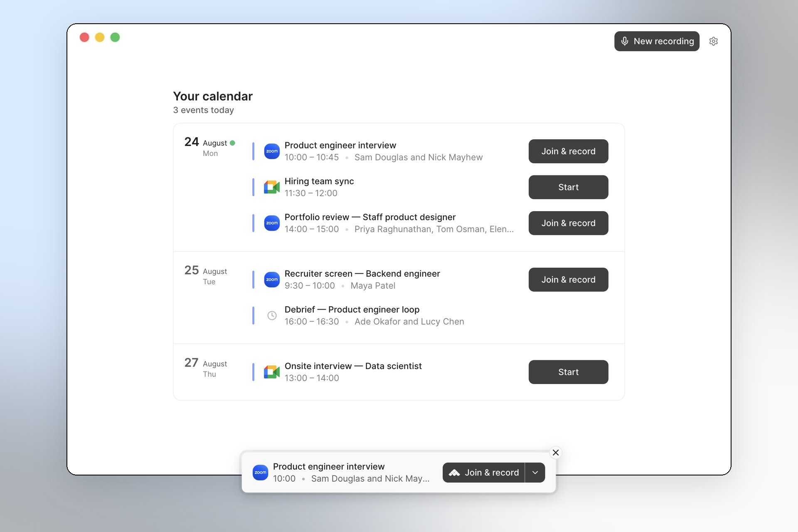The image size is (798, 532).
Task: Click the yellow minimize window button
Action: coord(100,37)
